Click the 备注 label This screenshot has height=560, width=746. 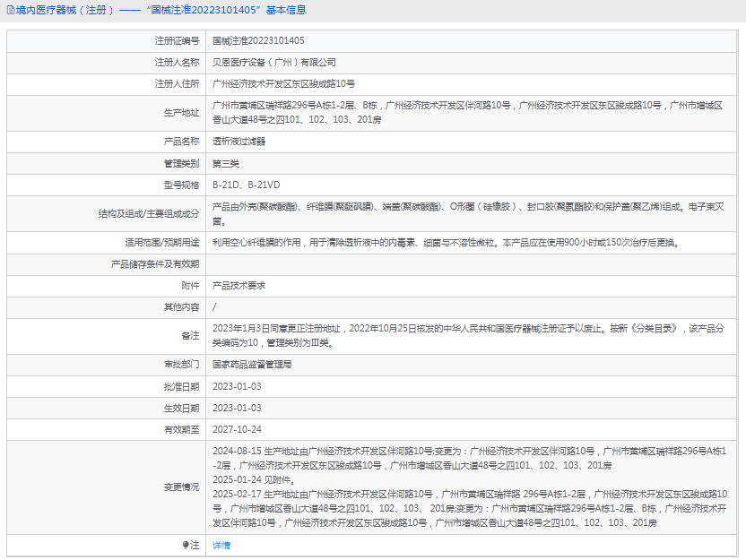pos(190,336)
